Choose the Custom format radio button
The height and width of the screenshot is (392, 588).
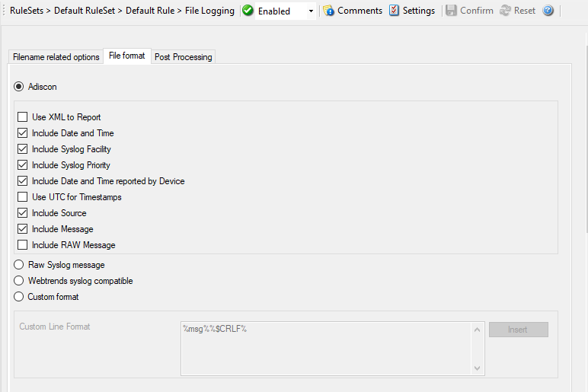click(19, 297)
